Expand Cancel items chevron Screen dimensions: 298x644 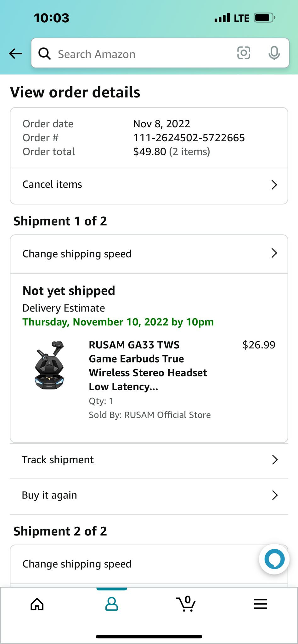coord(274,185)
